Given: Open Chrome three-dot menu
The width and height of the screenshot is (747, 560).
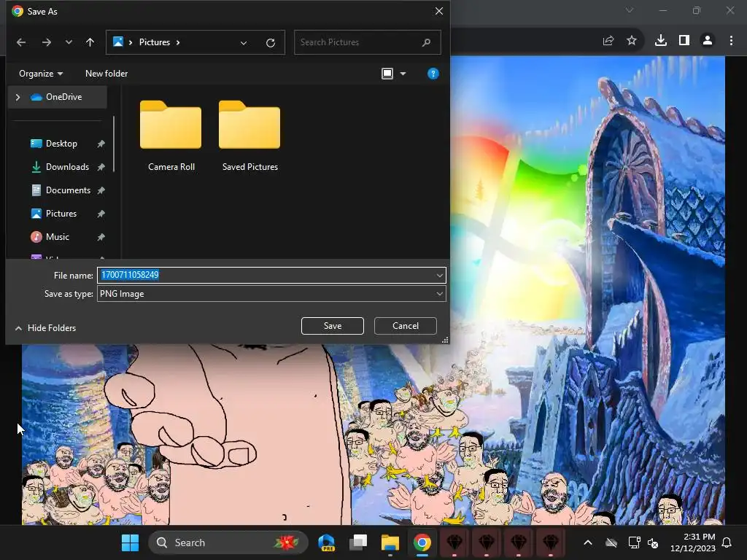Looking at the screenshot, I should [731, 41].
